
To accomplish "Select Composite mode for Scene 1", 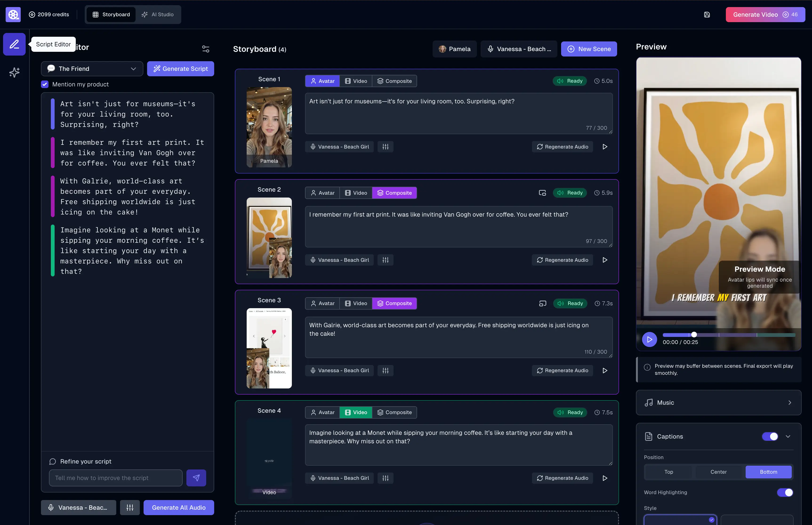I will click(x=395, y=81).
